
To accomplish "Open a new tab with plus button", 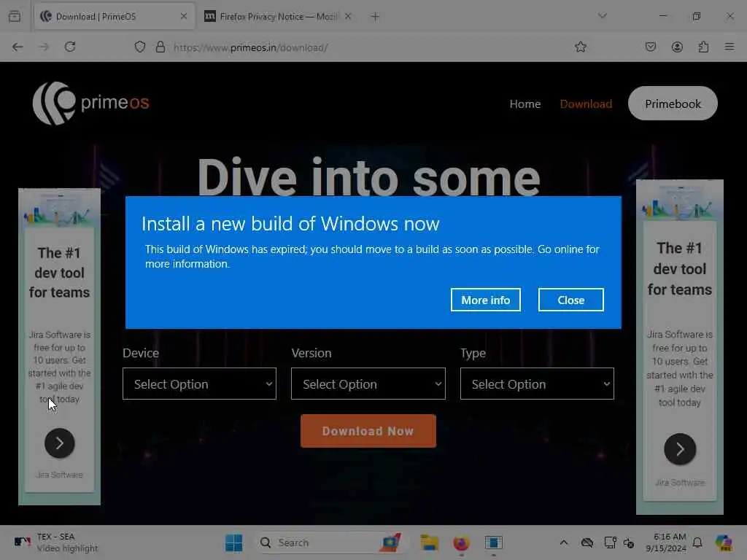I will coord(375,17).
